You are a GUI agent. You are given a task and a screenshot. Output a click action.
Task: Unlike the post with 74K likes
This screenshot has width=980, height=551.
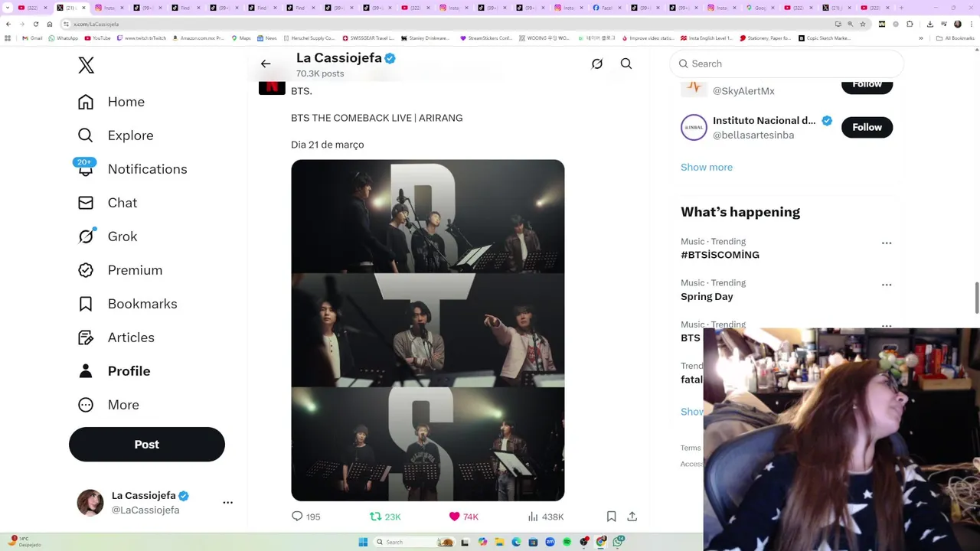pos(463,517)
